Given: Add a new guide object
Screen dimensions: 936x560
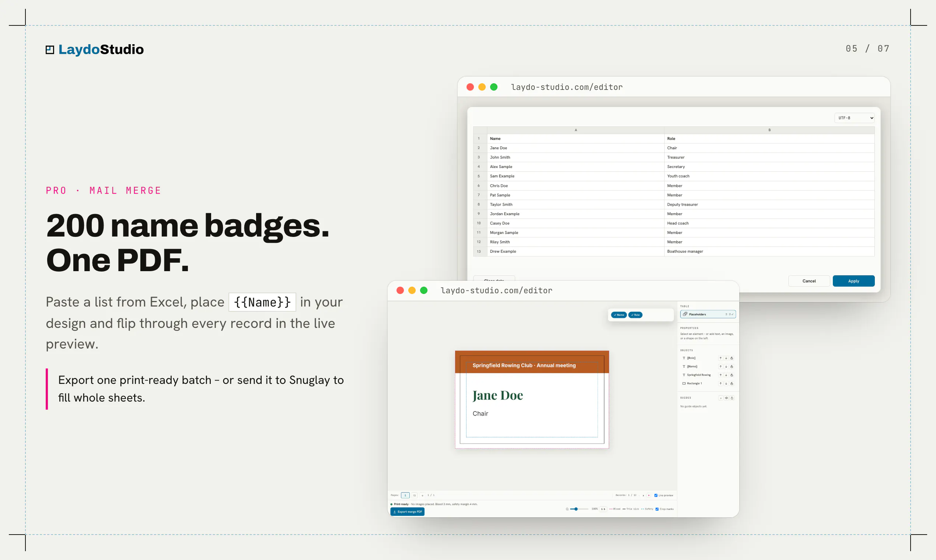Looking at the screenshot, I should coord(720,398).
